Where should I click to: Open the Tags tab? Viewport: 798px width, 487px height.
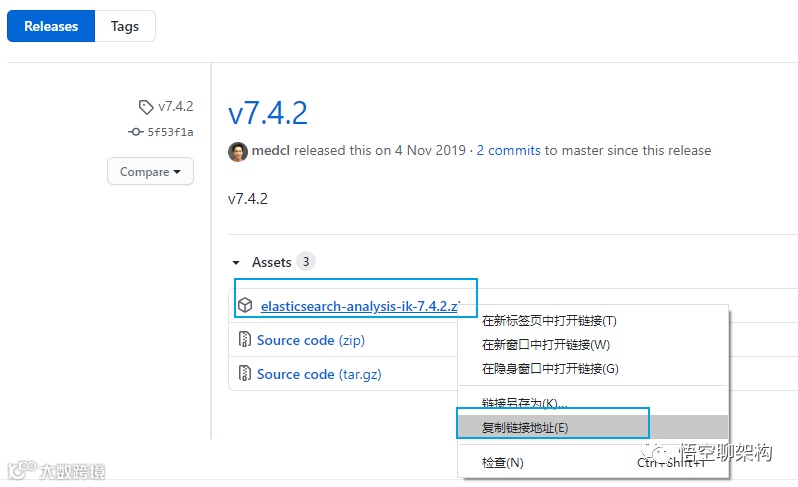point(125,26)
